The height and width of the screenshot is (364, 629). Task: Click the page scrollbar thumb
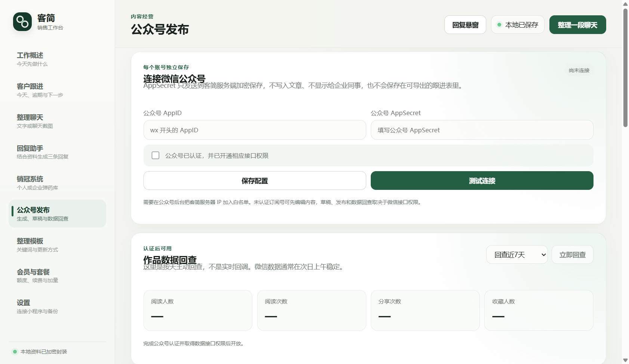tap(625, 68)
